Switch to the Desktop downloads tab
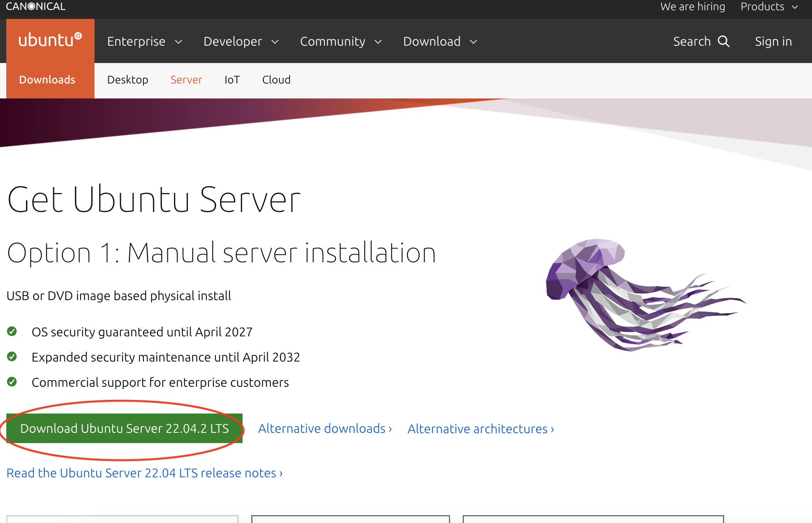This screenshot has width=812, height=523. (x=128, y=80)
